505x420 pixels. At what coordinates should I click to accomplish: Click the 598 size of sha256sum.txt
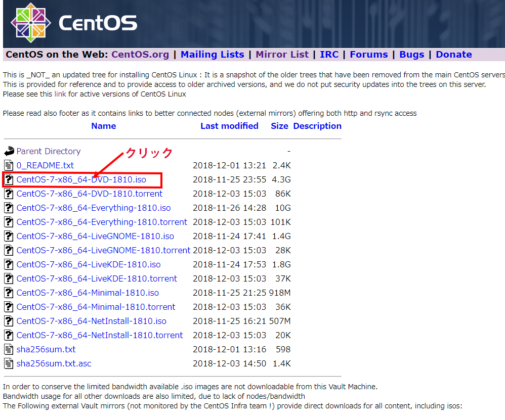click(x=283, y=349)
